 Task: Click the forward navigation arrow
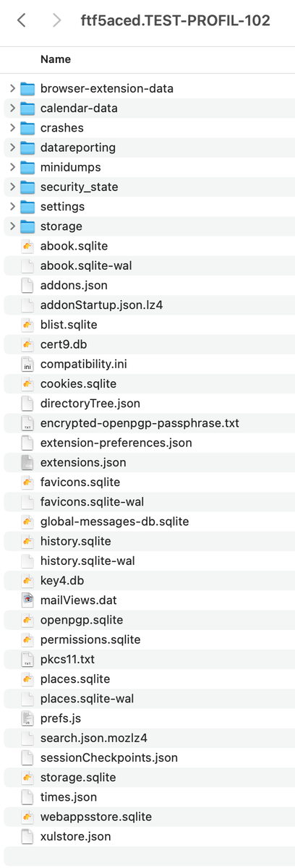click(57, 21)
